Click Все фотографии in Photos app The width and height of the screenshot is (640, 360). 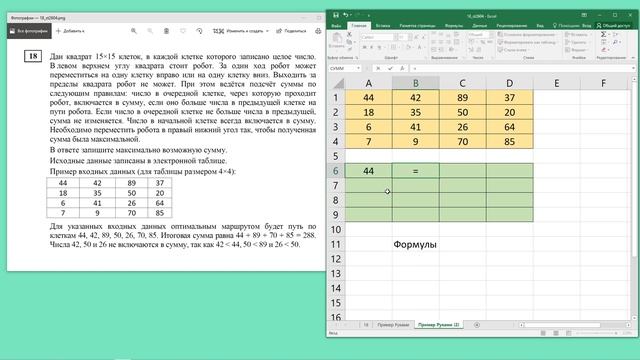[x=29, y=31]
